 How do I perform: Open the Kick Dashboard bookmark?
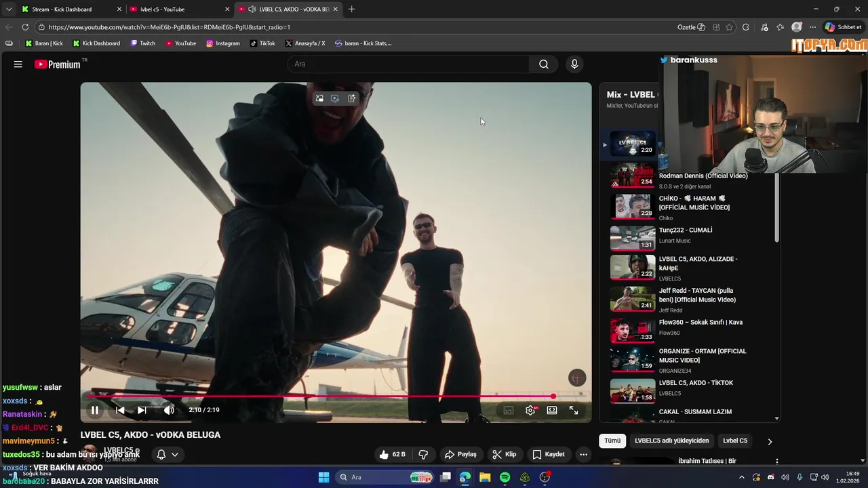(x=96, y=43)
